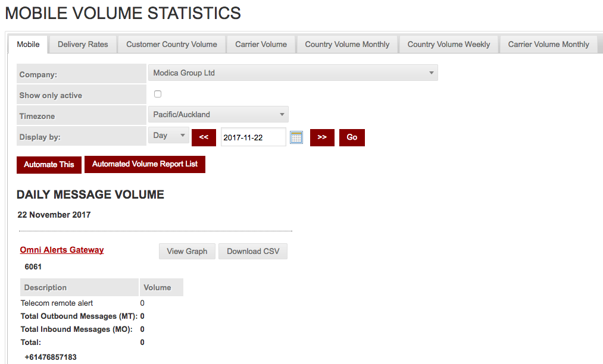The image size is (603, 364).
Task: Open the Automated Volume Report List
Action: (145, 164)
